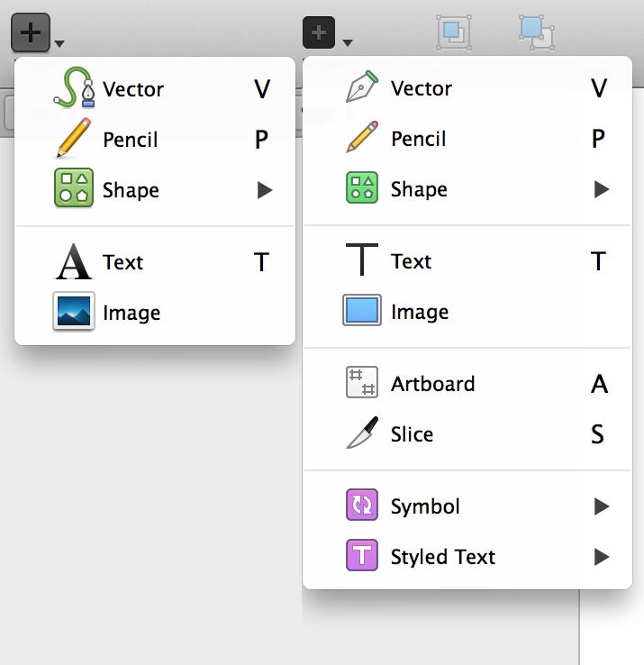The width and height of the screenshot is (644, 665).
Task: Select the pen nib Vector icon in right menu
Action: click(362, 87)
